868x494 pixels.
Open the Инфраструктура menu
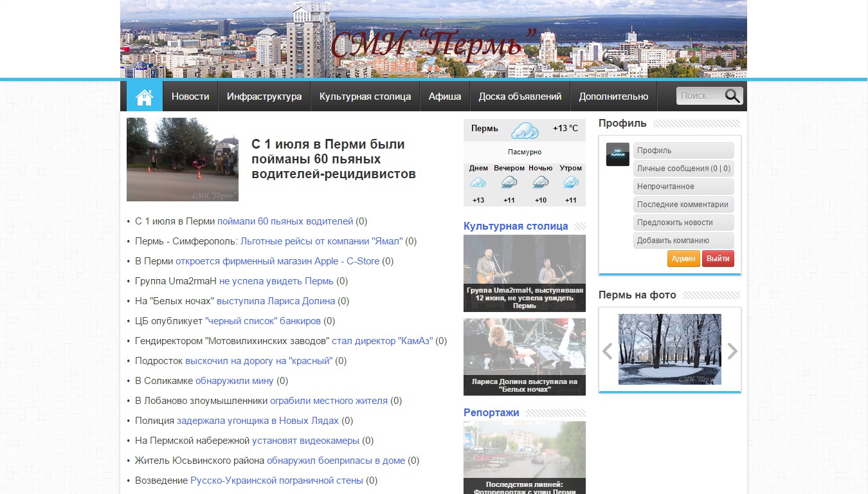[264, 96]
